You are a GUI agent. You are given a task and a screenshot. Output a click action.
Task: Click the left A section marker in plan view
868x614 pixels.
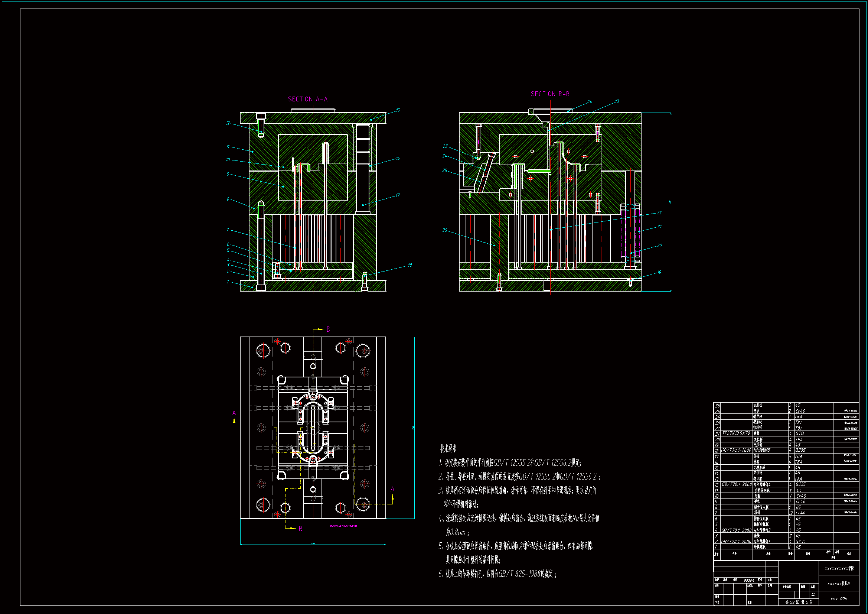tap(234, 413)
